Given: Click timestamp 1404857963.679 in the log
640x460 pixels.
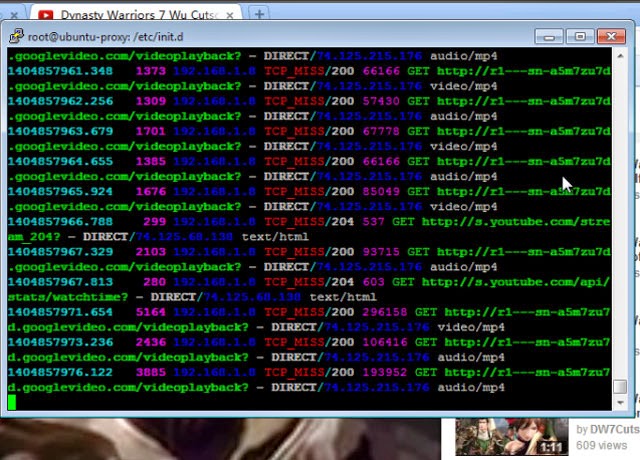Looking at the screenshot, I should tap(60, 131).
